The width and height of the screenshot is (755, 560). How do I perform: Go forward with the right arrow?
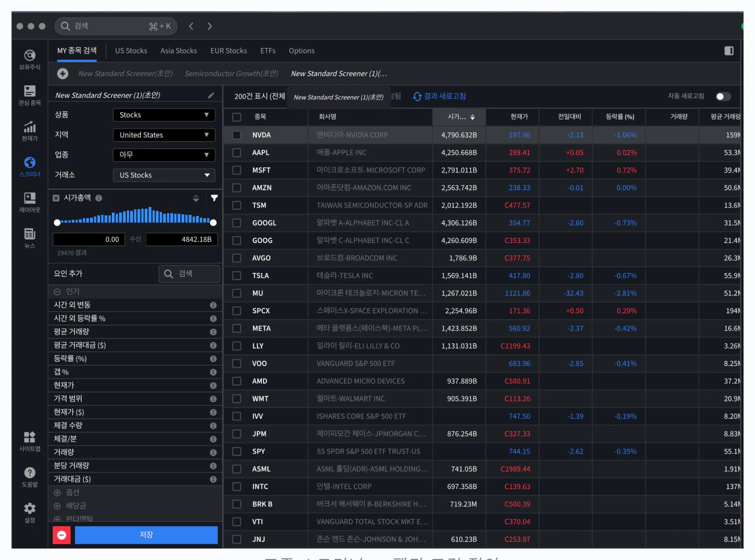210,26
